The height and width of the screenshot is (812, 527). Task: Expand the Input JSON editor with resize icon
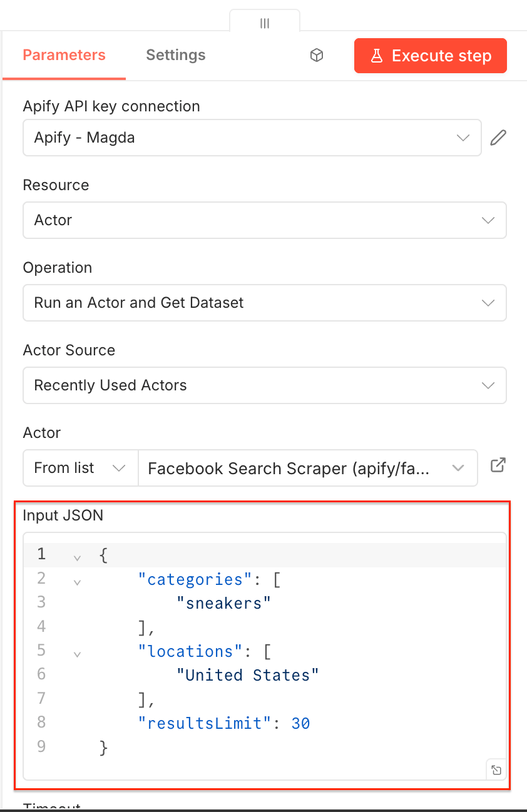496,769
